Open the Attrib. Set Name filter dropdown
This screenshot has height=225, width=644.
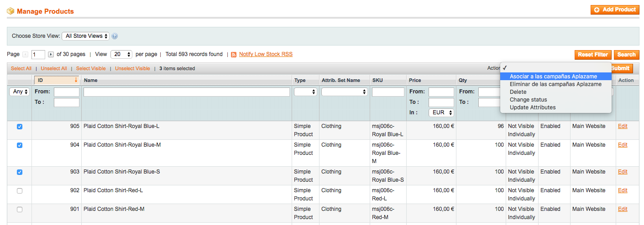(345, 92)
